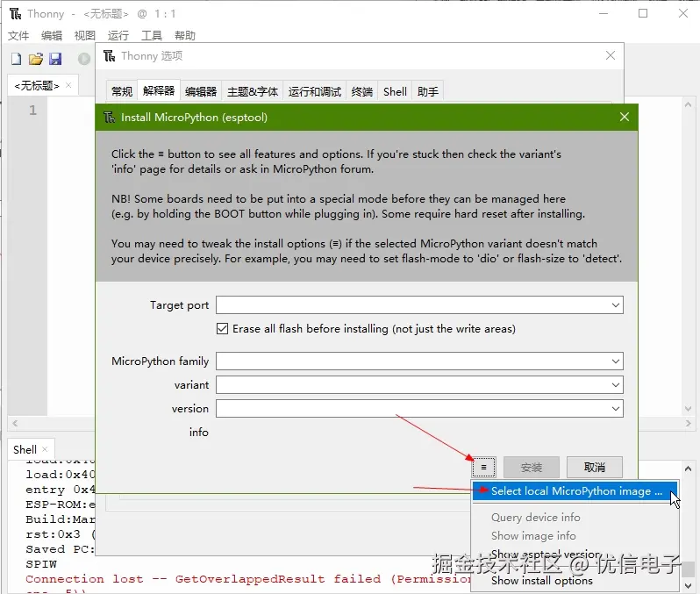
Task: Switch to the 助手 options tab
Action: tap(428, 91)
